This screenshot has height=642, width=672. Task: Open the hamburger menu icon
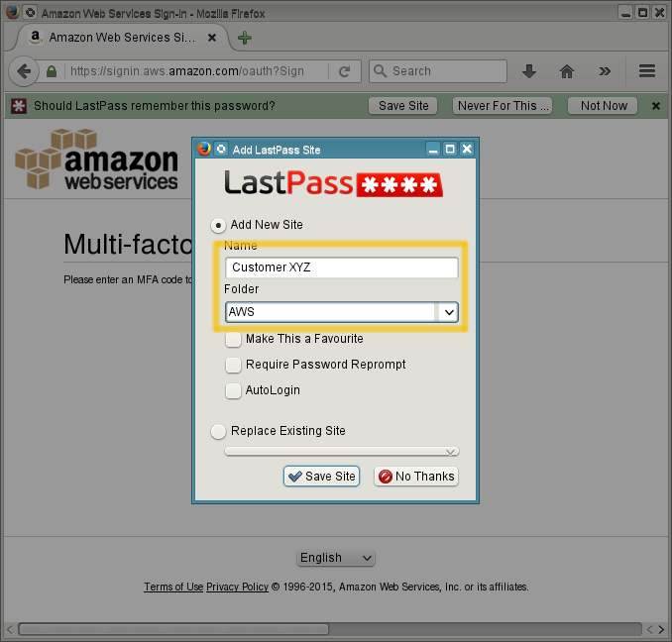[x=646, y=71]
